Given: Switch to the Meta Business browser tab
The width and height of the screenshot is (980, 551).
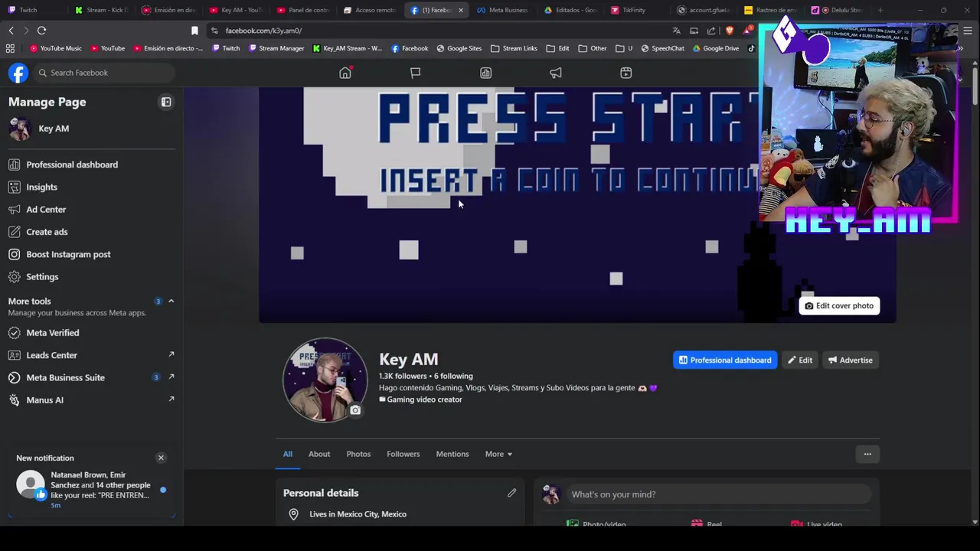Looking at the screenshot, I should pos(502,10).
